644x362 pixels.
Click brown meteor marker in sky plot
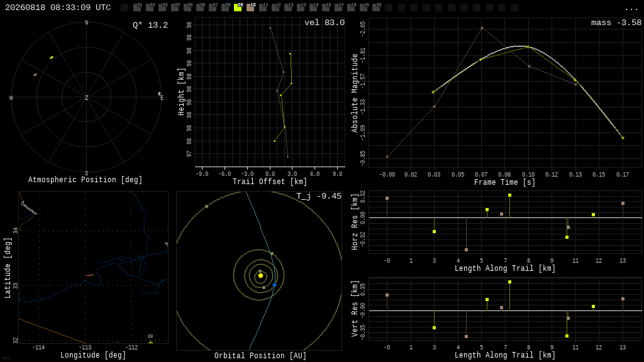pos(35,75)
